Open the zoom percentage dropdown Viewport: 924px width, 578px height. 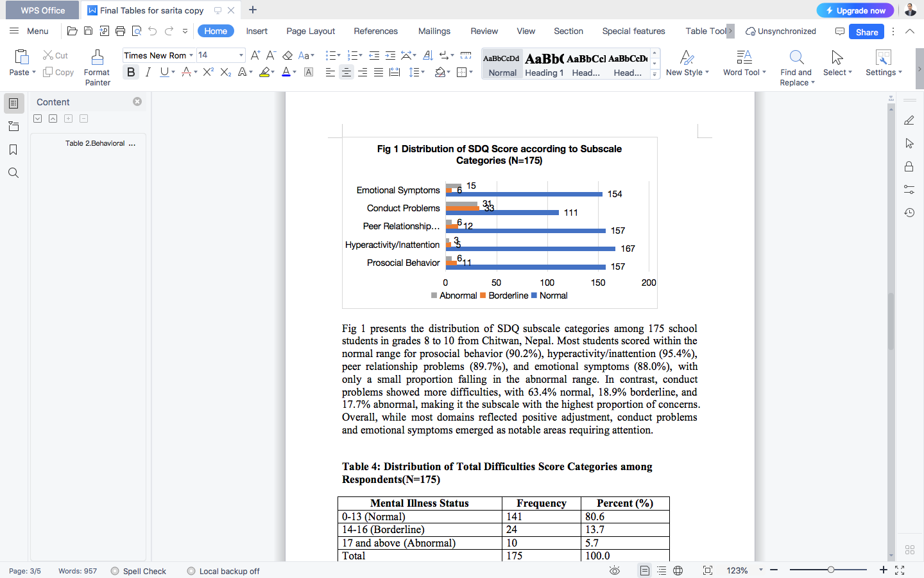(760, 570)
